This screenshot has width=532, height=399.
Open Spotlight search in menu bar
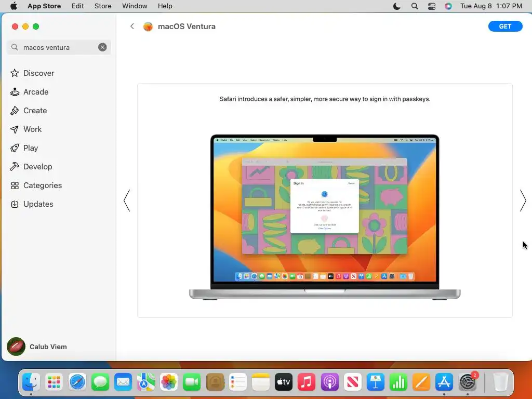pos(414,6)
